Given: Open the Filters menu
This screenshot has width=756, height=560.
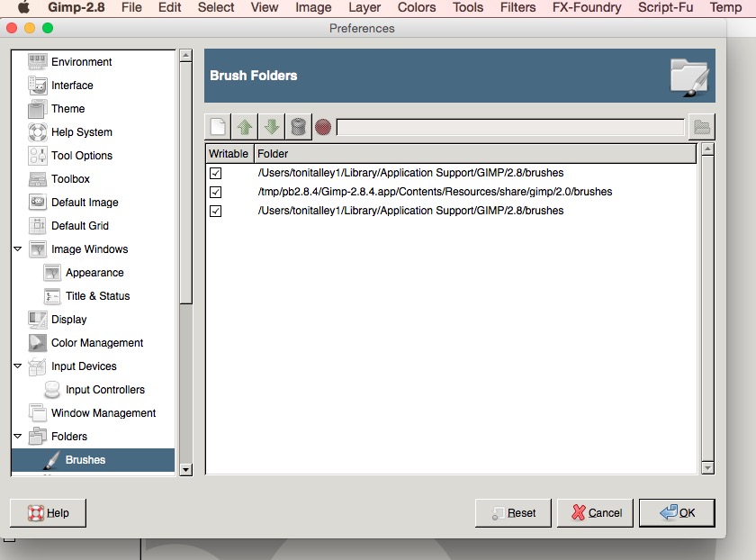Looking at the screenshot, I should point(517,7).
